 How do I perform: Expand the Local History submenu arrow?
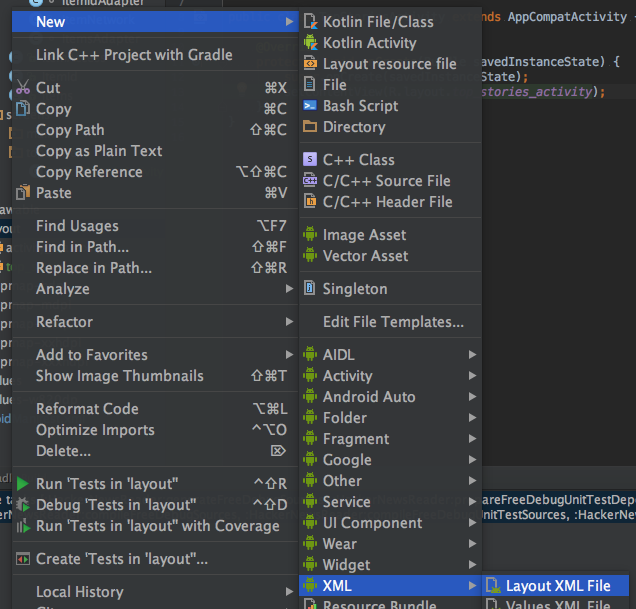(289, 592)
